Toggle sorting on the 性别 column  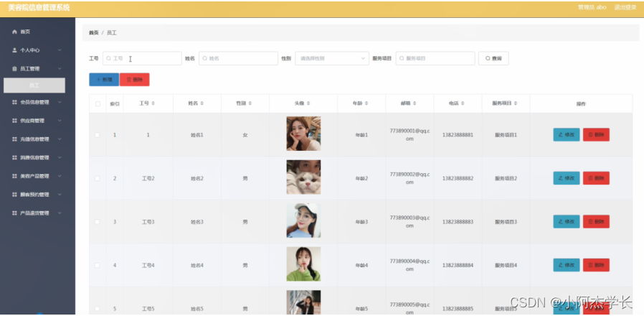[250, 103]
